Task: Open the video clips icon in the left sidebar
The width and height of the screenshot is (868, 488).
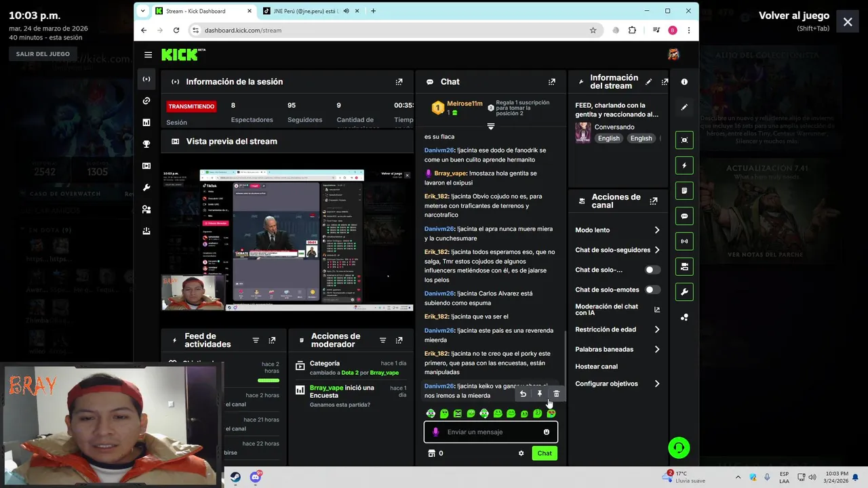Action: 146,166
